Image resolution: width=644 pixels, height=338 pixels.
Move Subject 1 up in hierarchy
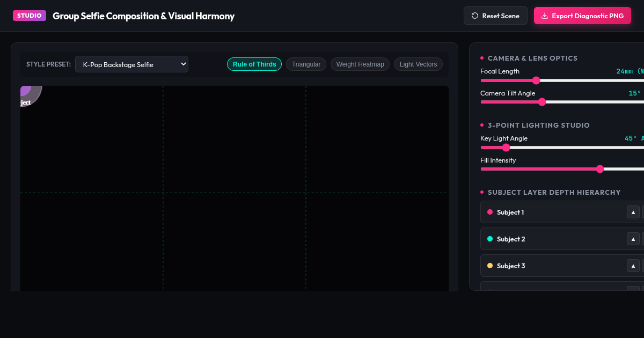[633, 212]
